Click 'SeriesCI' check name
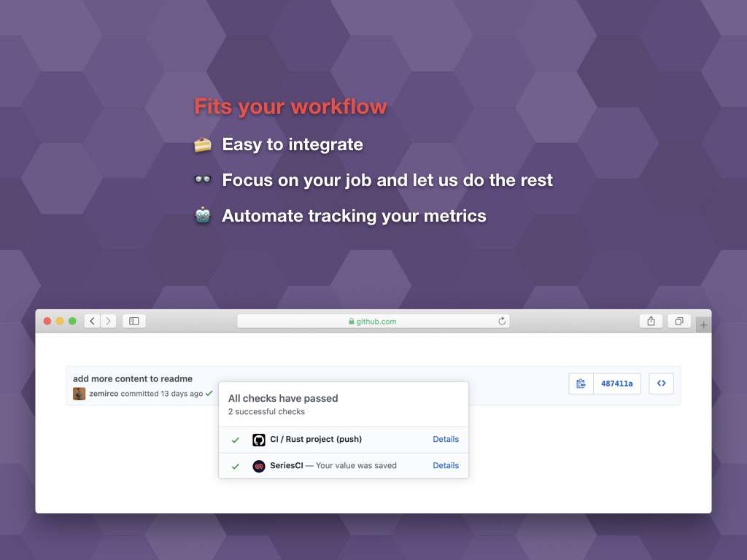Screen dimensions: 747x560 [x=286, y=465]
